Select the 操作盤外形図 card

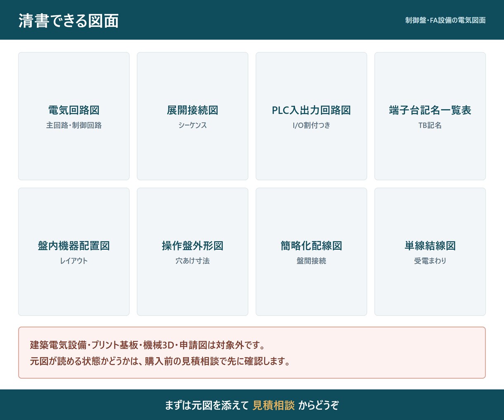193,252
